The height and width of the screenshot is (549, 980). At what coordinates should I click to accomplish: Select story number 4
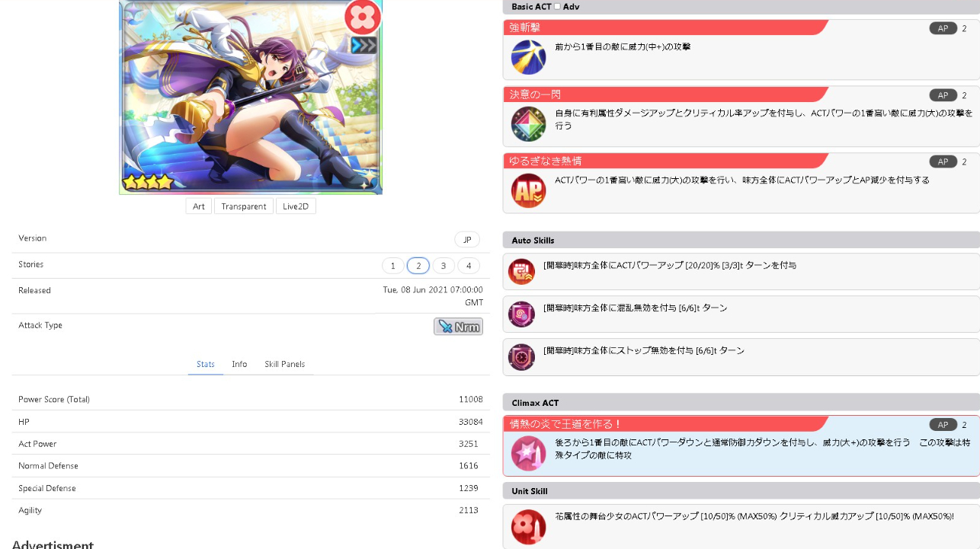(469, 266)
